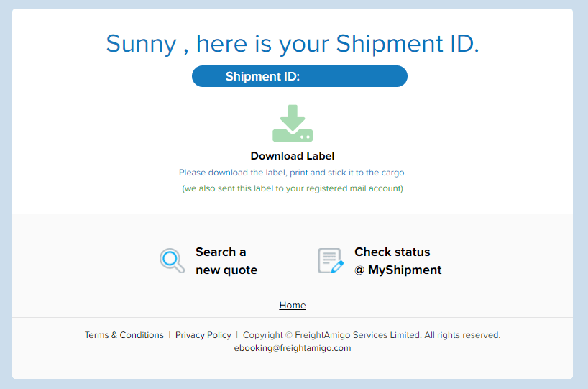Click the 'Please download the label' instruction text
Image resolution: width=588 pixels, height=389 pixels.
pos(293,173)
